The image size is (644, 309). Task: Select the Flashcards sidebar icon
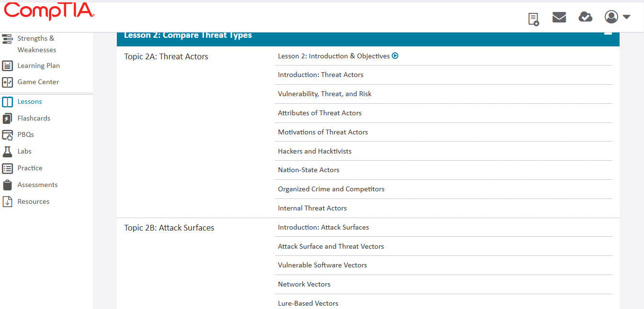pos(7,118)
